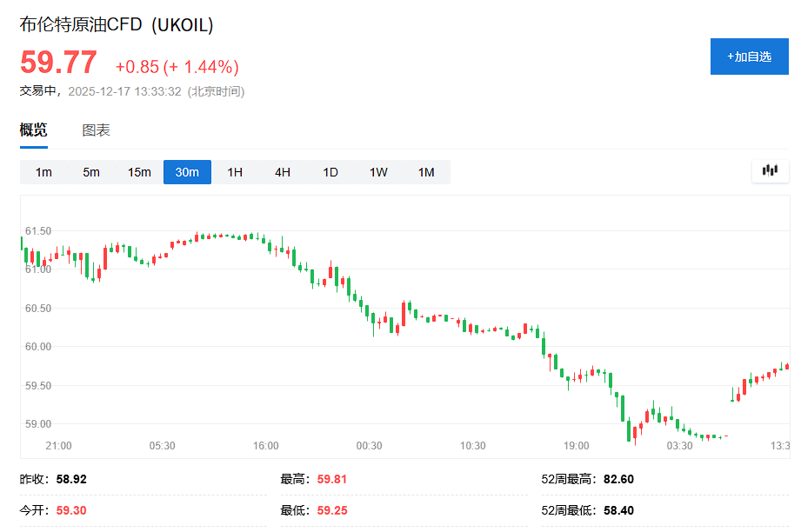The height and width of the screenshot is (532, 801).
Task: Select the 1D daily timeframe
Action: click(x=329, y=172)
